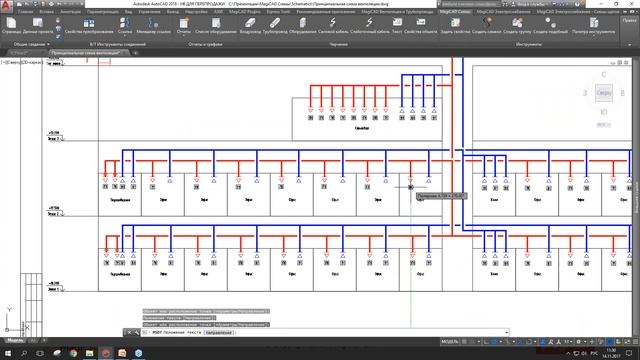The height and width of the screenshot is (360, 640).
Task: Select the Слаботочный кабель tool
Action: coord(369,25)
